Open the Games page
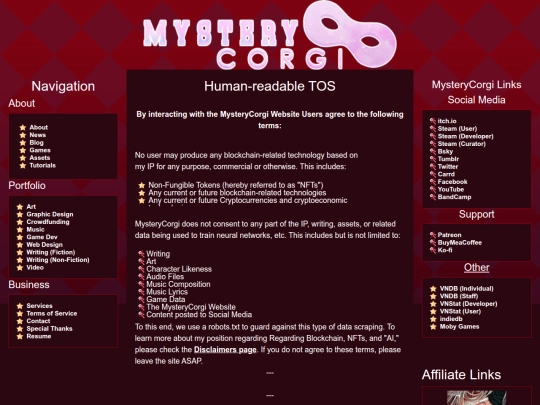 pyautogui.click(x=40, y=150)
